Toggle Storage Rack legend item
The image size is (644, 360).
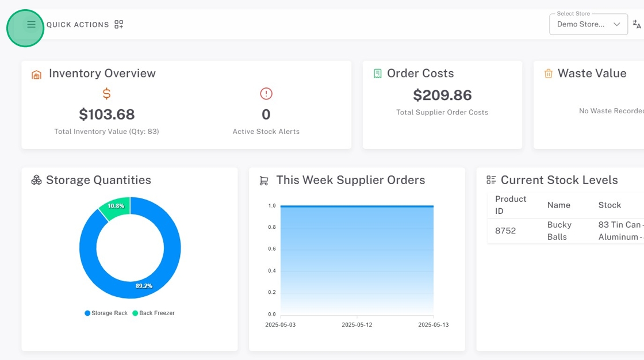(x=106, y=313)
